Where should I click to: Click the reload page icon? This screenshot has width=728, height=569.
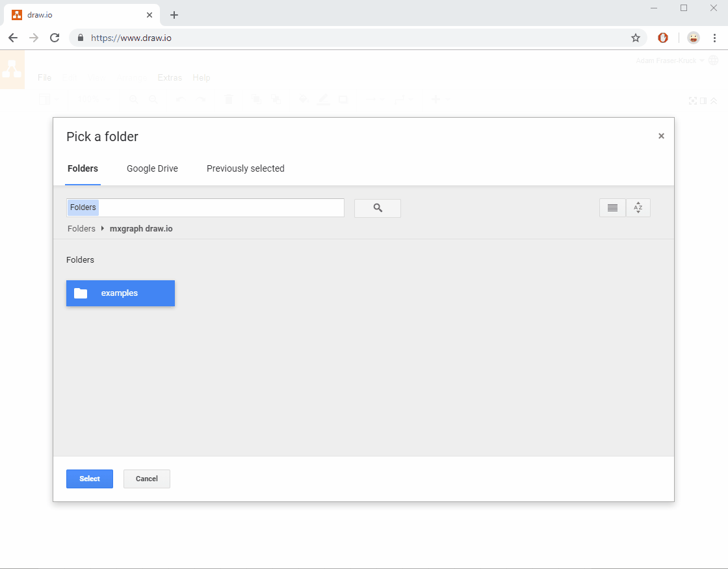coord(55,38)
